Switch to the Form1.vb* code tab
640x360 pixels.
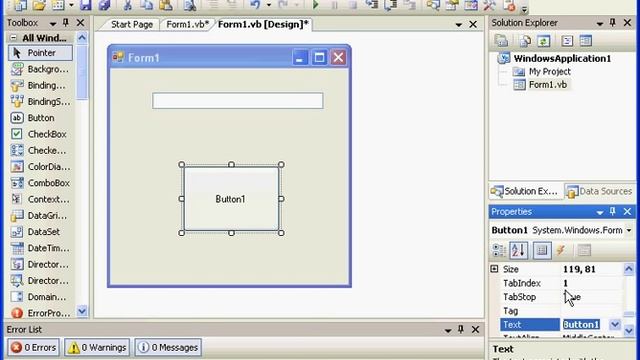[188, 24]
